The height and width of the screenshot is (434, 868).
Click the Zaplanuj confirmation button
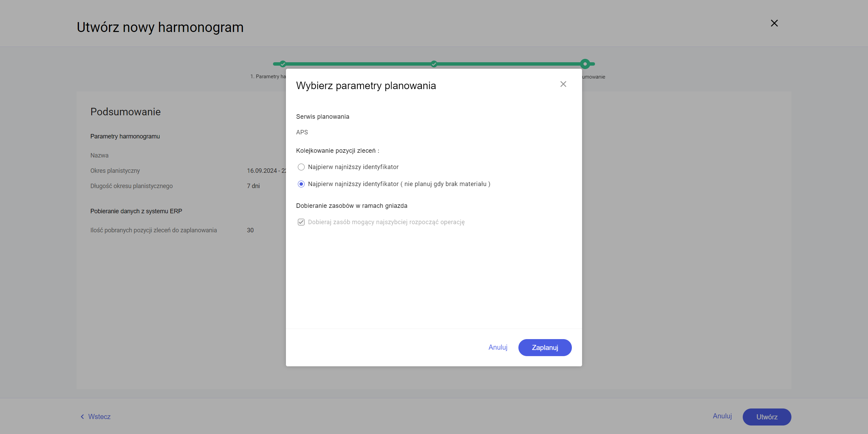pos(545,348)
